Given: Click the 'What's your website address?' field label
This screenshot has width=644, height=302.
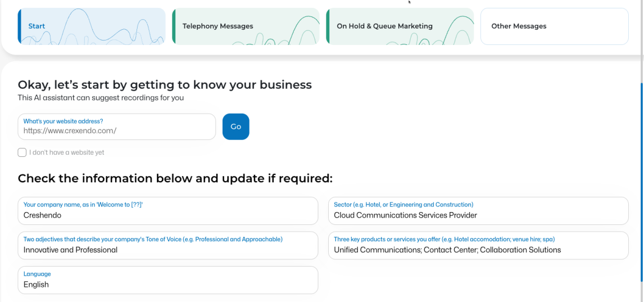Looking at the screenshot, I should click(x=63, y=121).
